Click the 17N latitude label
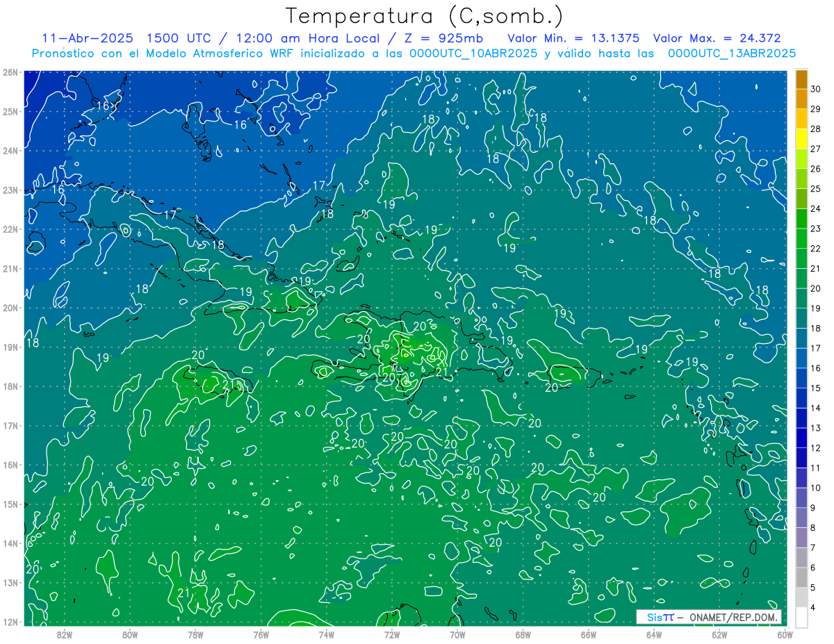834x644 pixels. [x=10, y=425]
